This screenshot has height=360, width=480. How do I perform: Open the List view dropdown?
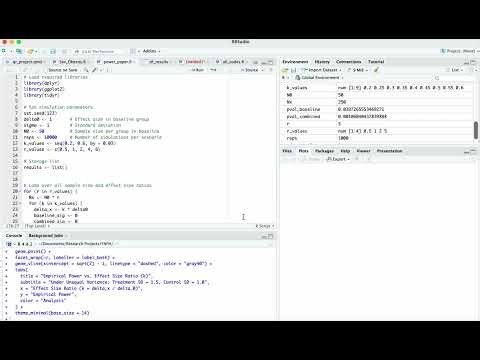[x=455, y=70]
